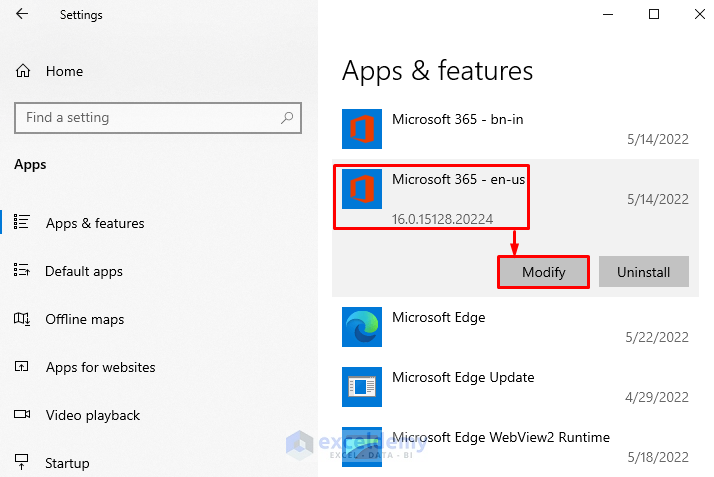Screen dimensions: 714x477
Task: Open the Default apps page
Action: pos(84,271)
